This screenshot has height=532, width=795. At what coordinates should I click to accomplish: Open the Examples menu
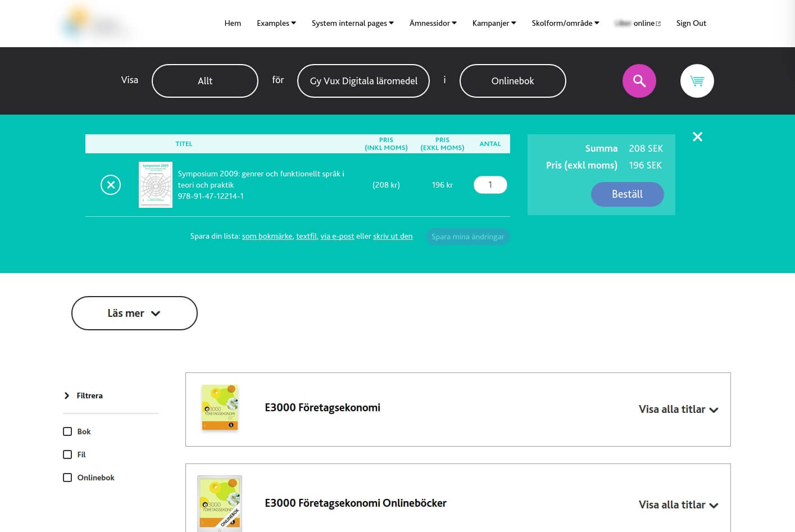[276, 23]
